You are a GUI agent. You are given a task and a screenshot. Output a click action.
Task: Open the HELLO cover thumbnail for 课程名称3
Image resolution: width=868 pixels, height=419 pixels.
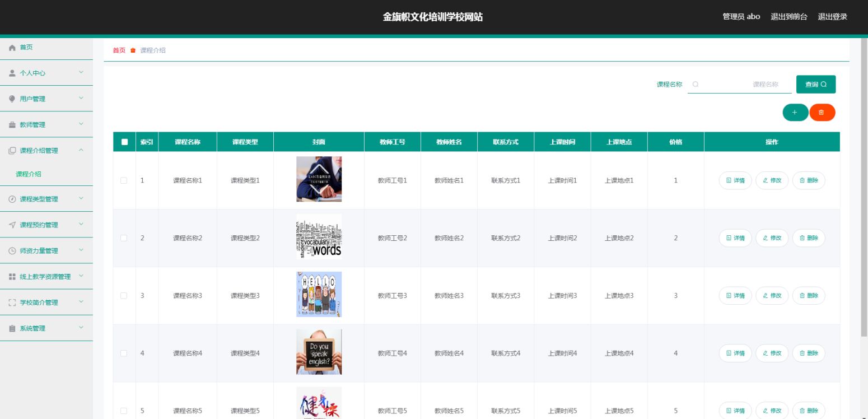tap(319, 295)
